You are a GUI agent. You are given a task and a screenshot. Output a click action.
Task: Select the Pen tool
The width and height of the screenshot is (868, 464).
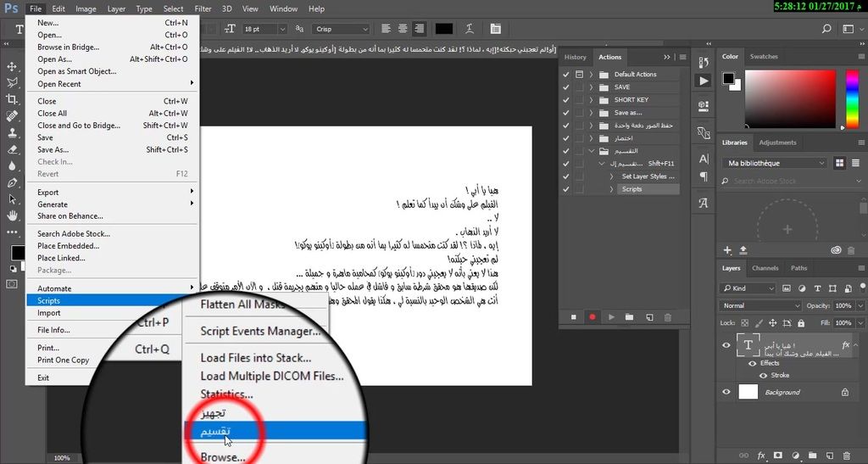(12, 182)
